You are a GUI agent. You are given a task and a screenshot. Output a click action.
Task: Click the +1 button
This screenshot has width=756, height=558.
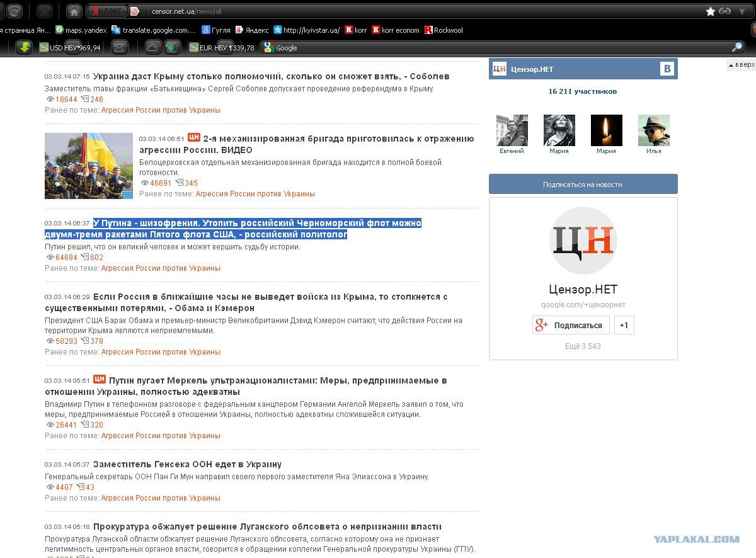(x=624, y=326)
